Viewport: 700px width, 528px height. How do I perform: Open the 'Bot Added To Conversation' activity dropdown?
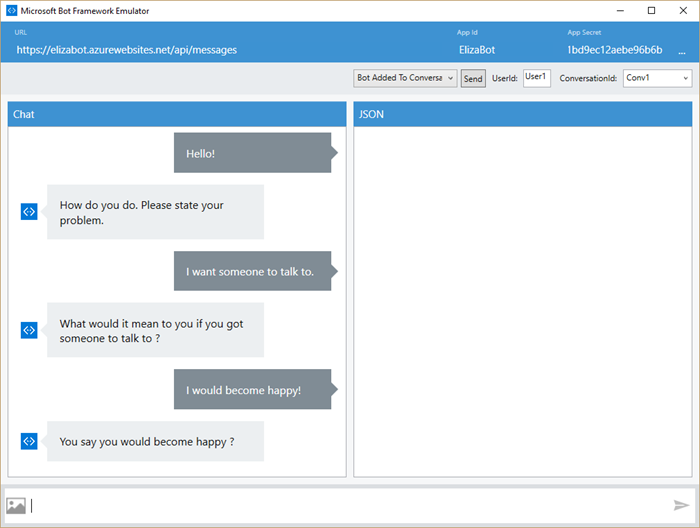(405, 78)
